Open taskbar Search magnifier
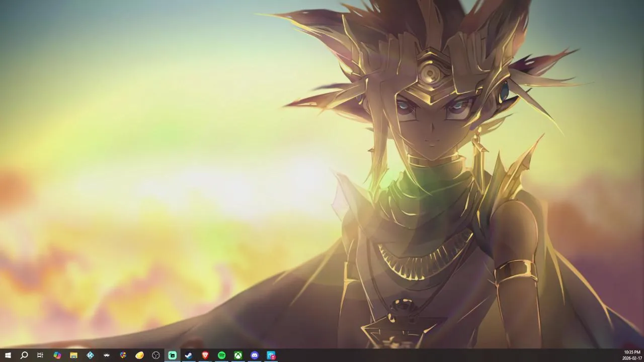Viewport: 644px width, 362px height. [x=24, y=355]
